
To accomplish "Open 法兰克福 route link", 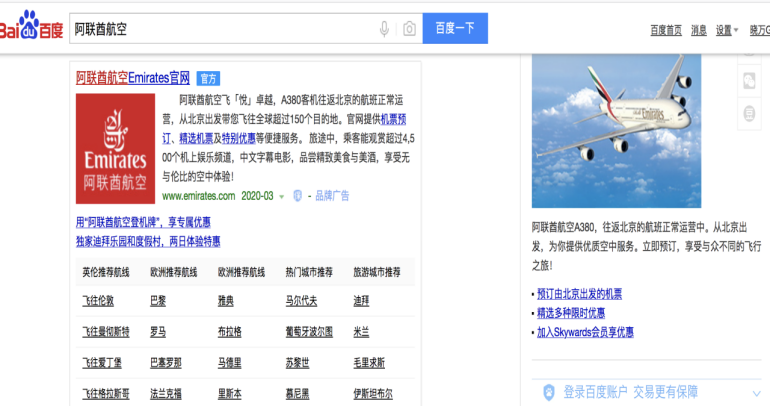I will pyautogui.click(x=166, y=394).
